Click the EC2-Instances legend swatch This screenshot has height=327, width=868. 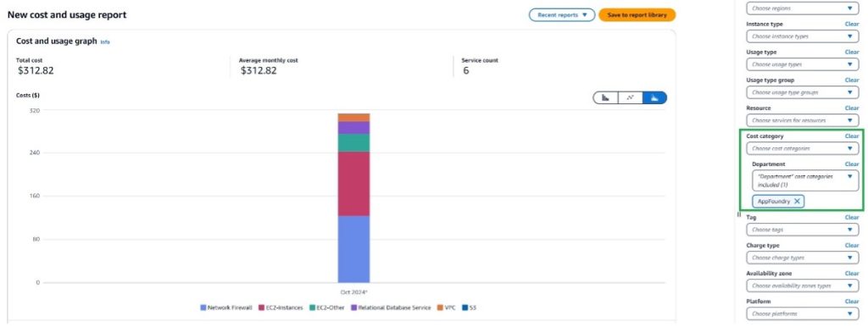coord(261,308)
